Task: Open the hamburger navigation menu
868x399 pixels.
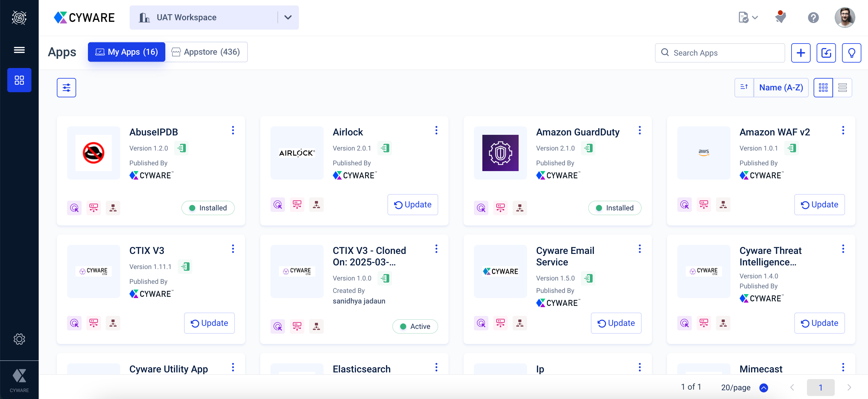Action: pyautogui.click(x=19, y=50)
